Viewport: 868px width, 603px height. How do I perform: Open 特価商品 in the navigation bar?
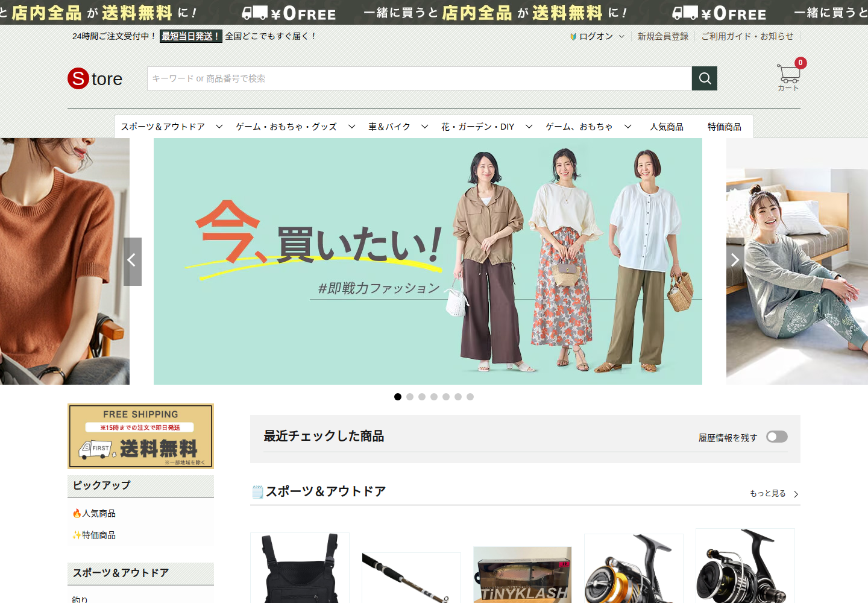click(725, 127)
